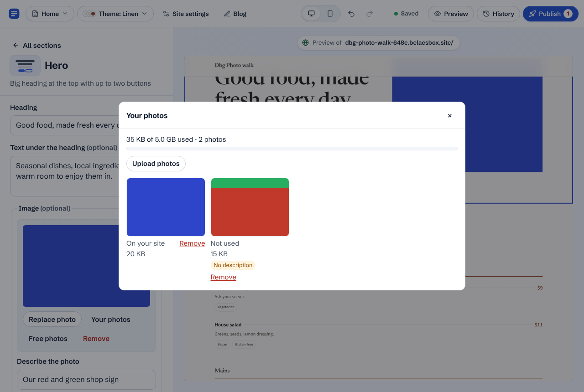Click the Dbg Photo walk site title

(234, 65)
